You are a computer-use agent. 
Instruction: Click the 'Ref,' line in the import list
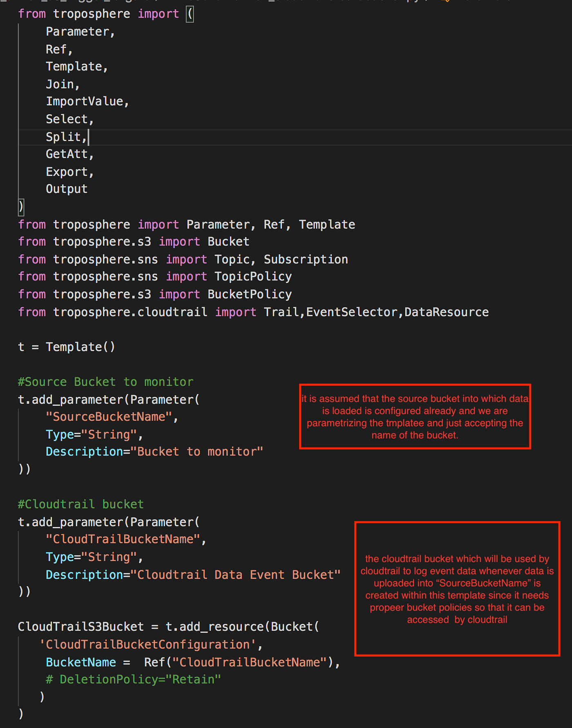[x=59, y=49]
